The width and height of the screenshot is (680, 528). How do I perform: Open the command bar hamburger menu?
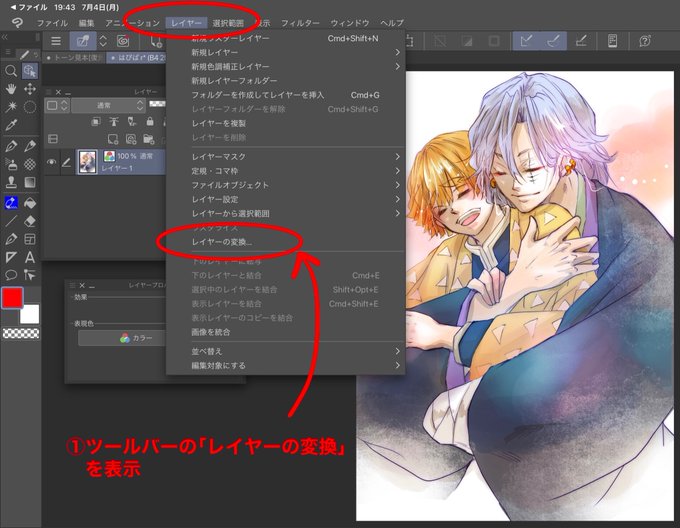click(x=56, y=41)
